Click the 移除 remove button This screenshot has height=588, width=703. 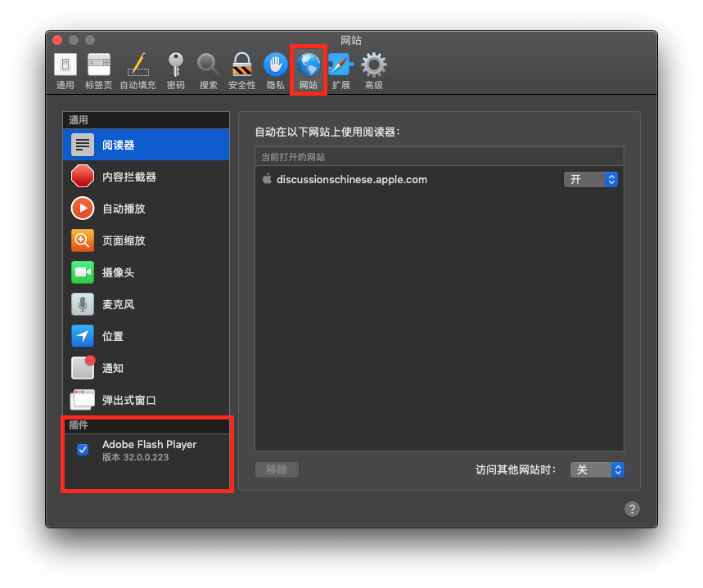[277, 469]
